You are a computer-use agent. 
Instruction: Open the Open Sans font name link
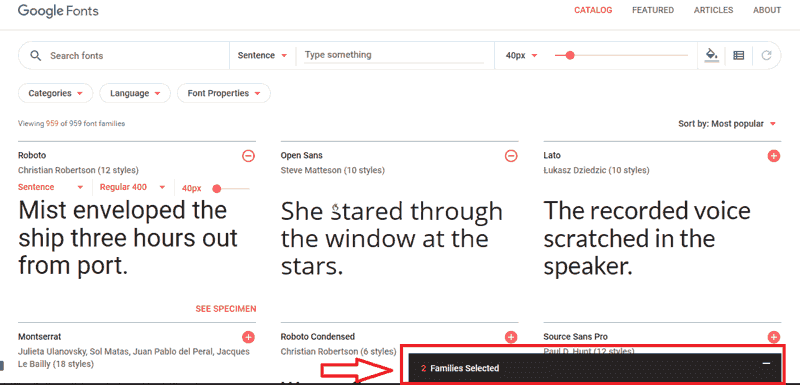[302, 155]
